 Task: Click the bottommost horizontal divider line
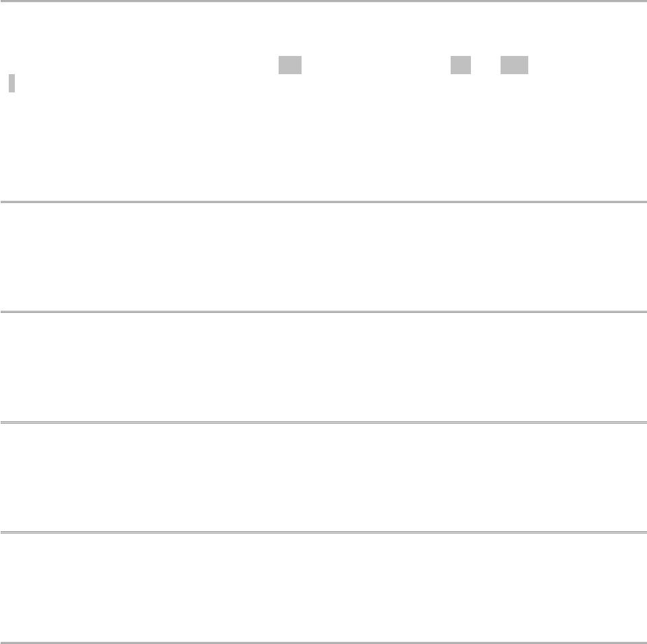pos(323,642)
